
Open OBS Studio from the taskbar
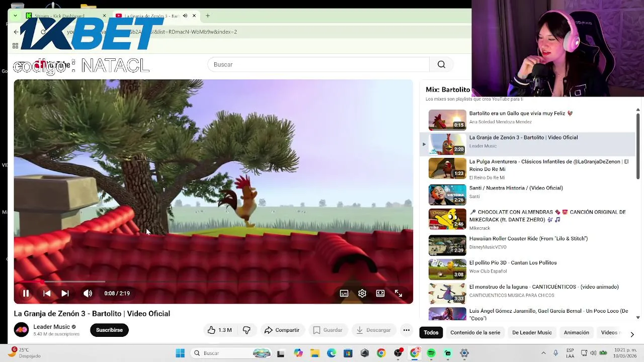coord(398,353)
